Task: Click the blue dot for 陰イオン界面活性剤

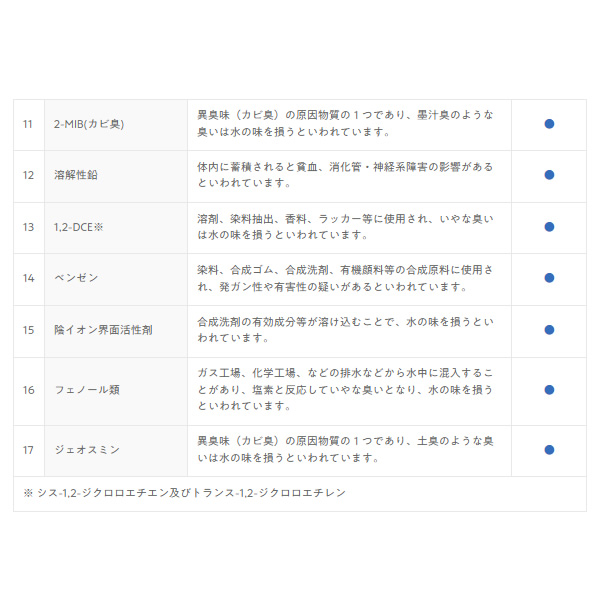Action: coord(549,330)
